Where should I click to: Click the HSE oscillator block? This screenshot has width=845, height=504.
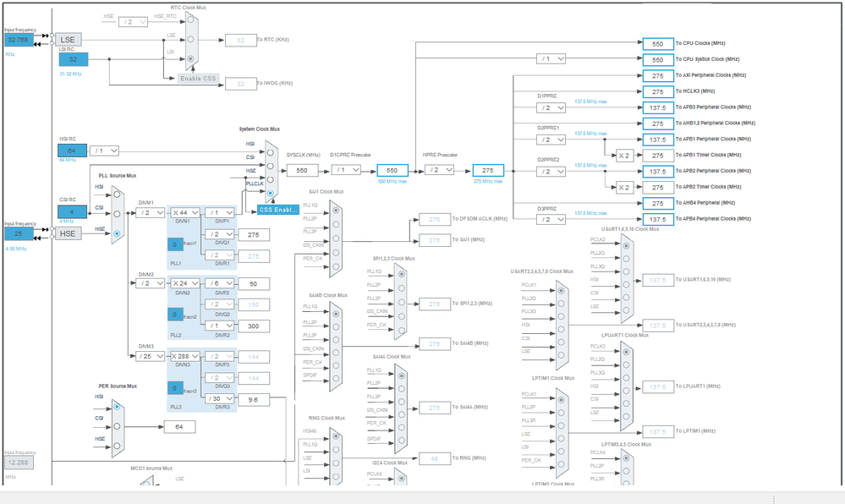(x=68, y=233)
